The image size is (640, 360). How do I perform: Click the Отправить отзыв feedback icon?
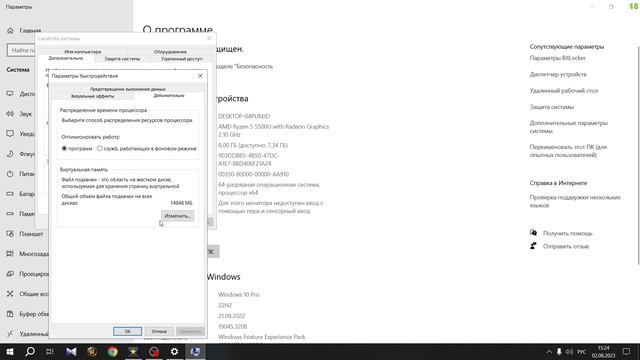pyautogui.click(x=533, y=246)
